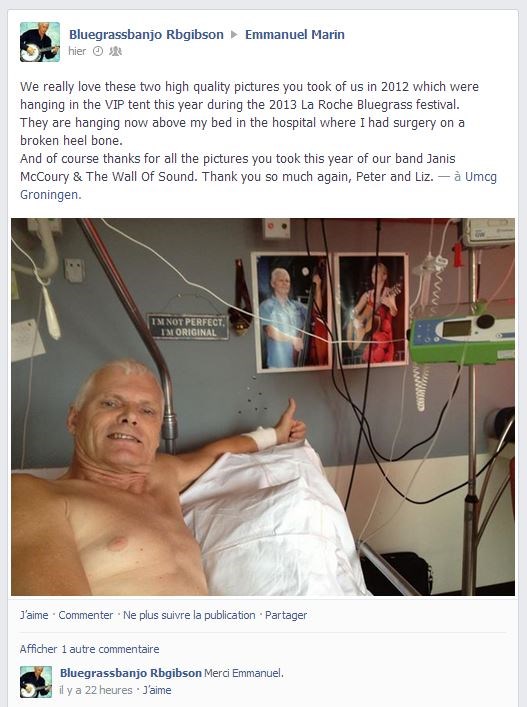This screenshot has height=707, width=527.
Task: Click the clock icon beside 'hier'
Action: pyautogui.click(x=97, y=51)
